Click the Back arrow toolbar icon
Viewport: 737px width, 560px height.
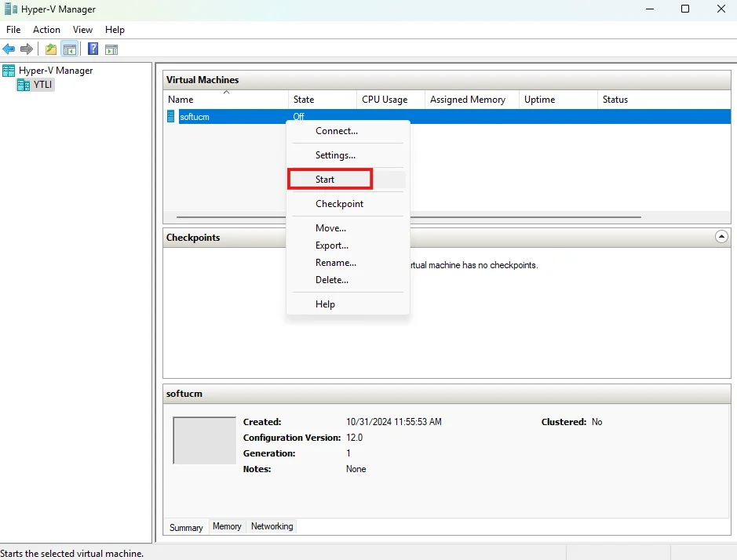click(9, 49)
